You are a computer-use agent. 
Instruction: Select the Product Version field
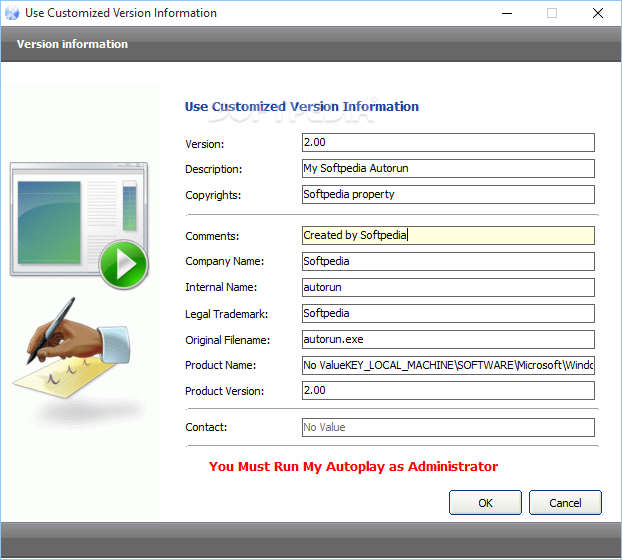click(448, 391)
